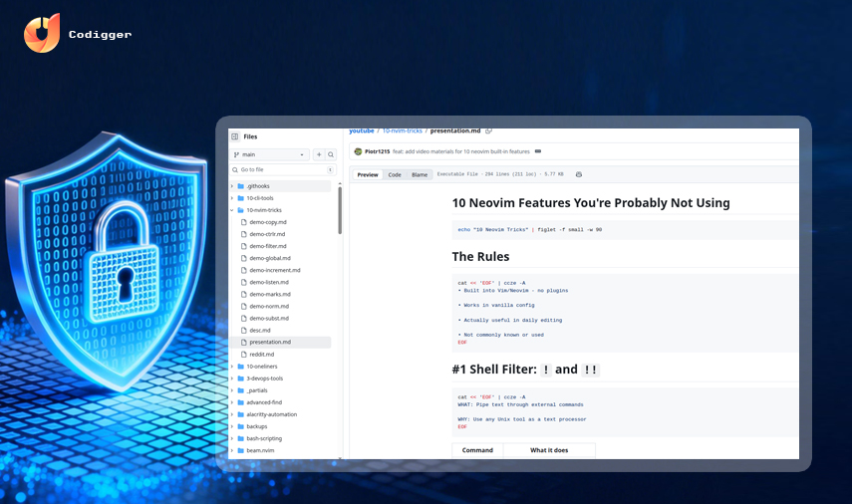Switch to the Blame tab
Screen dimensions: 852x504
point(420,174)
